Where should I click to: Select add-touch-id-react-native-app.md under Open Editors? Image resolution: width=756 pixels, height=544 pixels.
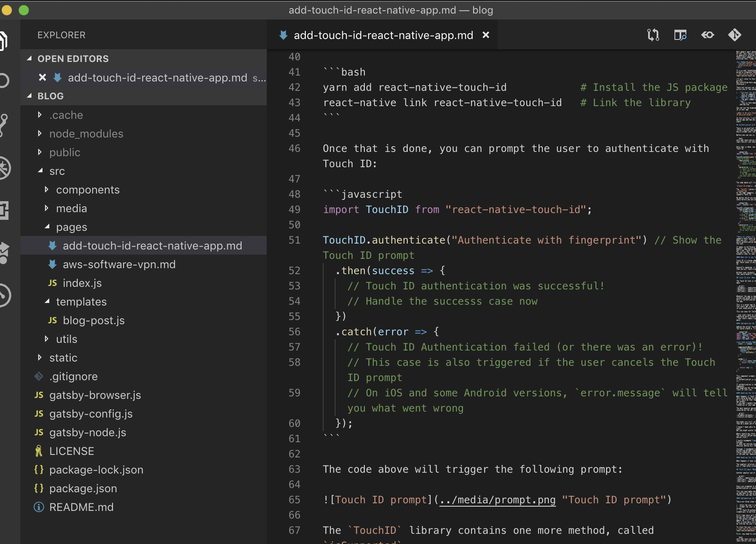point(144,78)
